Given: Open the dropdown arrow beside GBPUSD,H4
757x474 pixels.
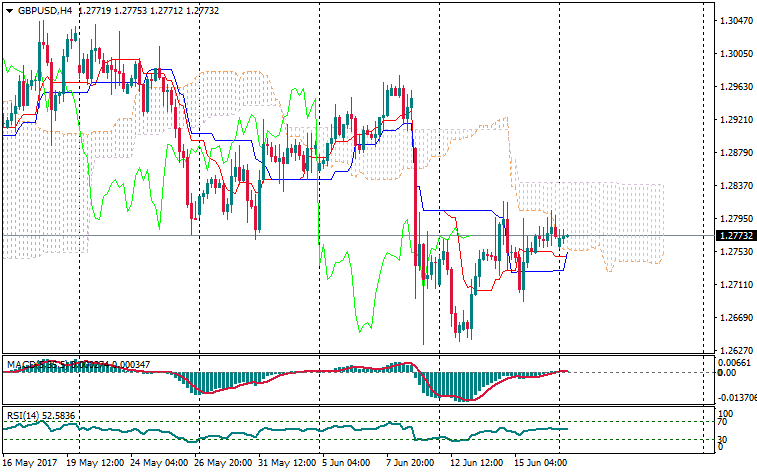Looking at the screenshot, I should point(9,11).
